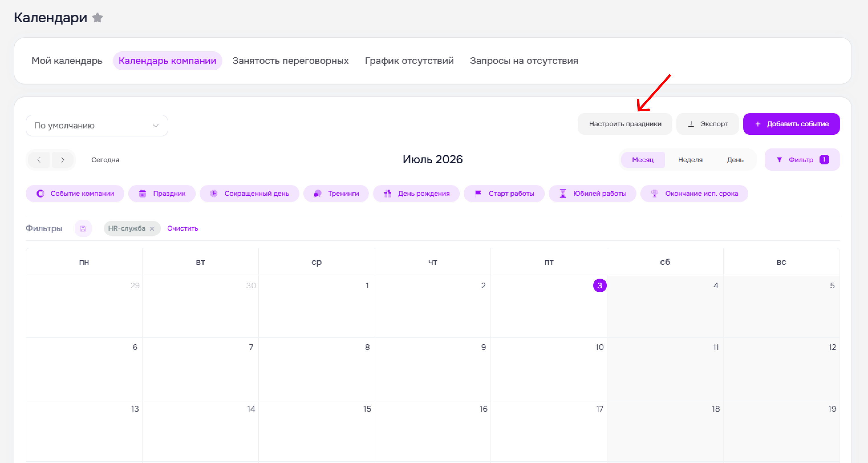Click the July 15 day cell
Viewport: 868px width, 463px height.
317,431
